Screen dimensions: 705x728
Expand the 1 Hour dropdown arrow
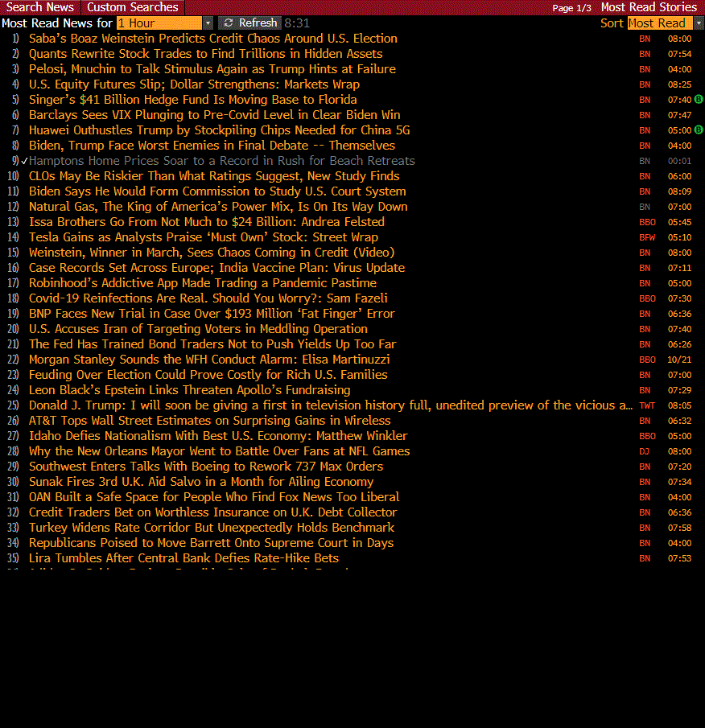pyautogui.click(x=208, y=23)
